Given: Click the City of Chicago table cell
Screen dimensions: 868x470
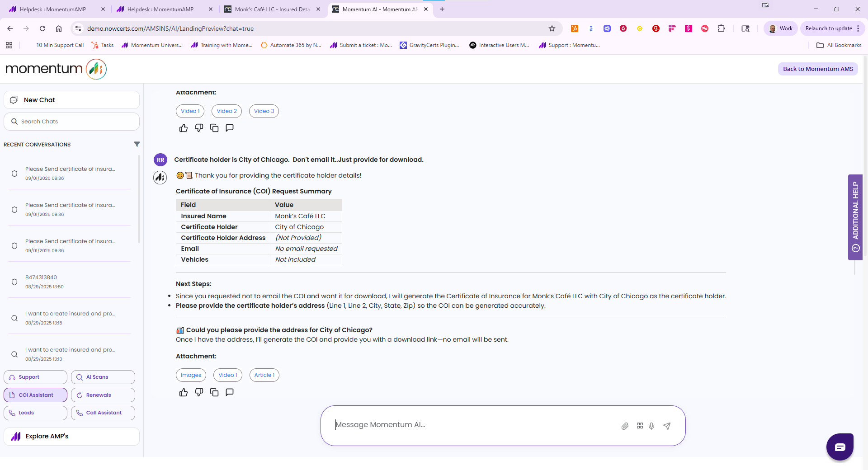Looking at the screenshot, I should coord(306,227).
